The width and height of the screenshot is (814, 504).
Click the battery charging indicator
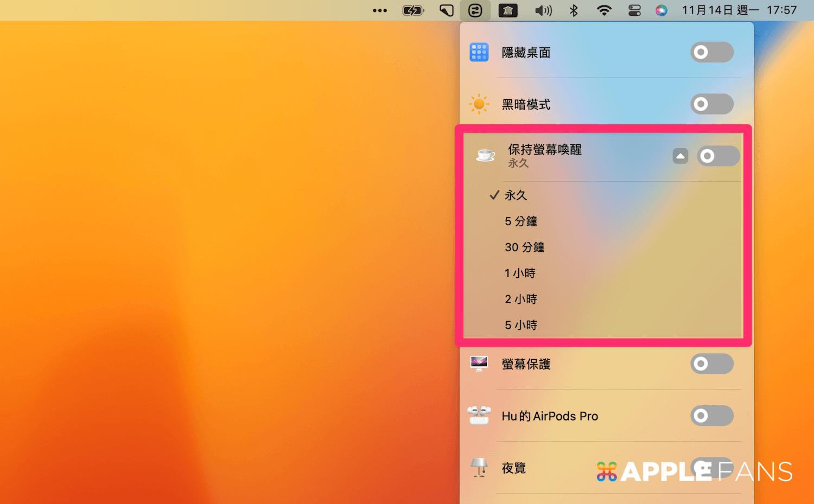413,10
